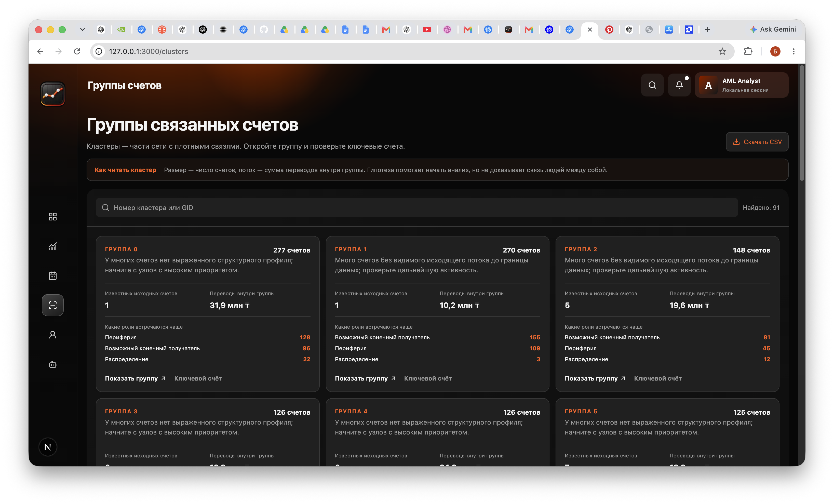Click the Найдено: 91 counter
This screenshot has width=834, height=504.
pos(761,207)
